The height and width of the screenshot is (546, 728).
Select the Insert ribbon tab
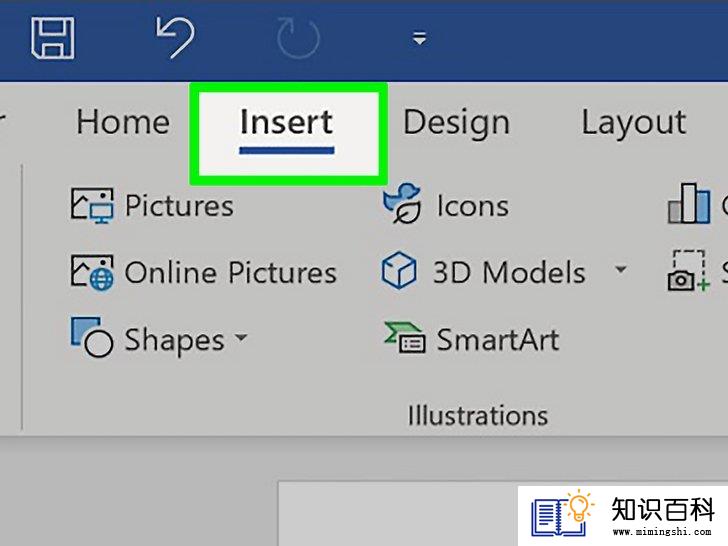coord(286,130)
